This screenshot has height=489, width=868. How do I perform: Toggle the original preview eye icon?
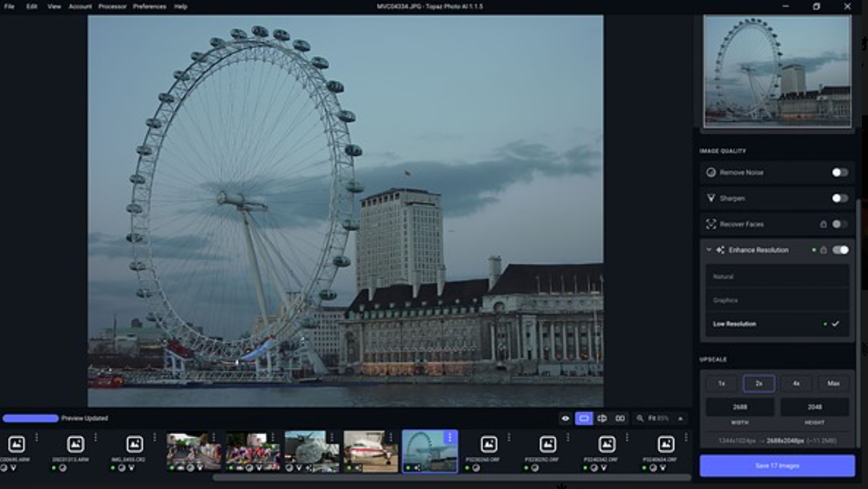pyautogui.click(x=565, y=418)
